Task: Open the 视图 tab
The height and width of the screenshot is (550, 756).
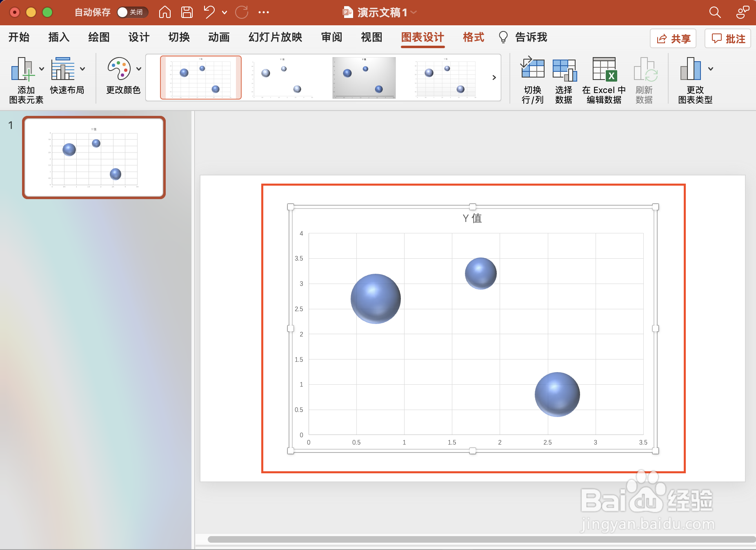Action: coord(371,37)
